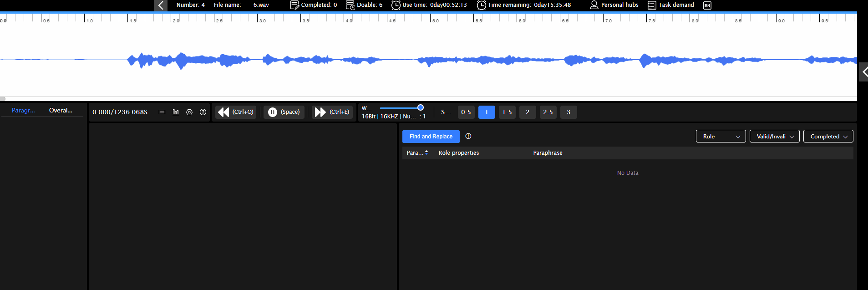The image size is (868, 290).
Task: Click info icon beside Find and Replace
Action: click(468, 136)
